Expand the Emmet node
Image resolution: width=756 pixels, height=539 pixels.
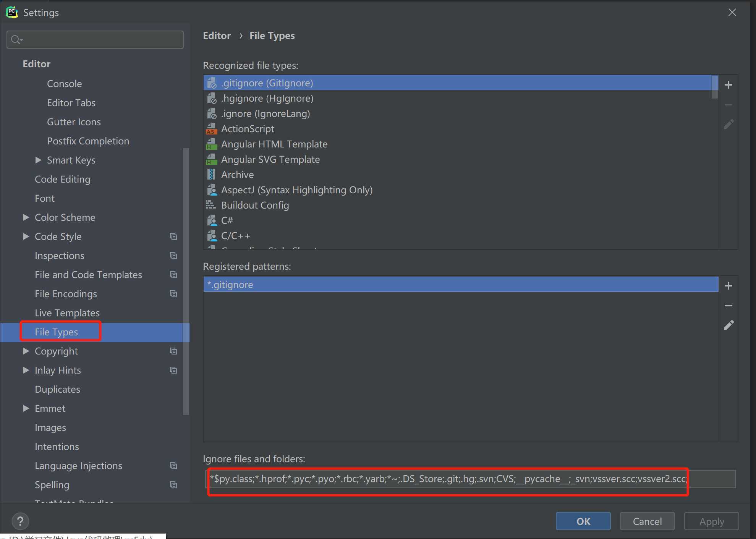tap(26, 408)
